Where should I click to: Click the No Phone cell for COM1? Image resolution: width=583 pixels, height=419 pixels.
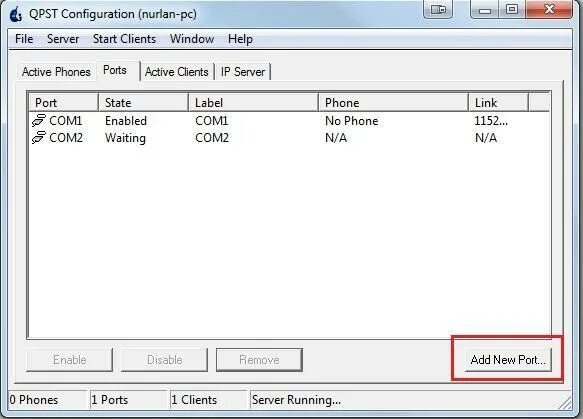[351, 120]
